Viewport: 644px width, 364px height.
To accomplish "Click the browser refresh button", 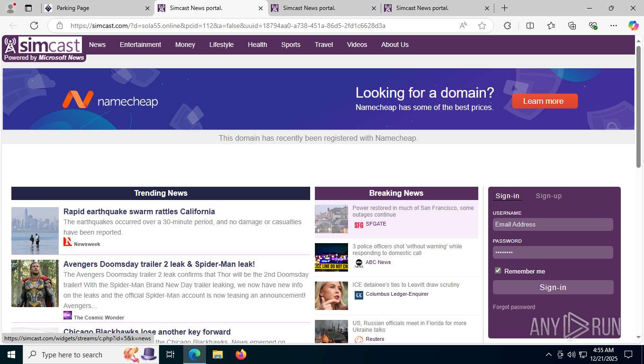I will (x=34, y=26).
